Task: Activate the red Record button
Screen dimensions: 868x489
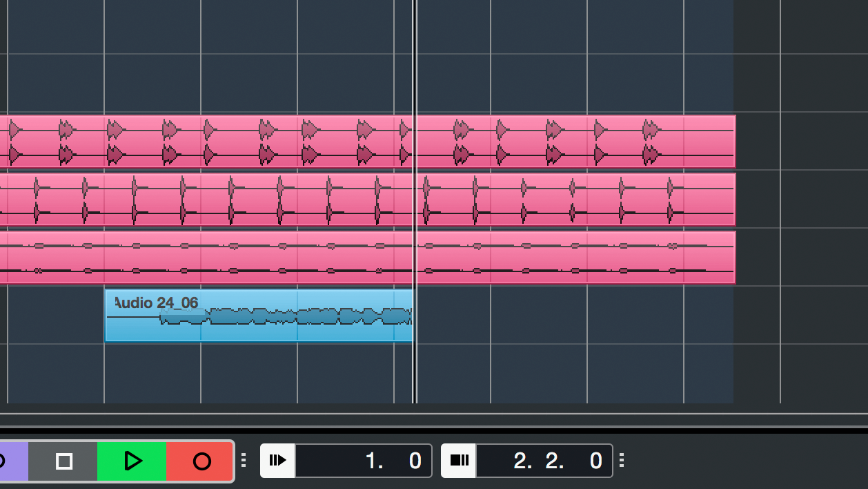Action: [200, 461]
